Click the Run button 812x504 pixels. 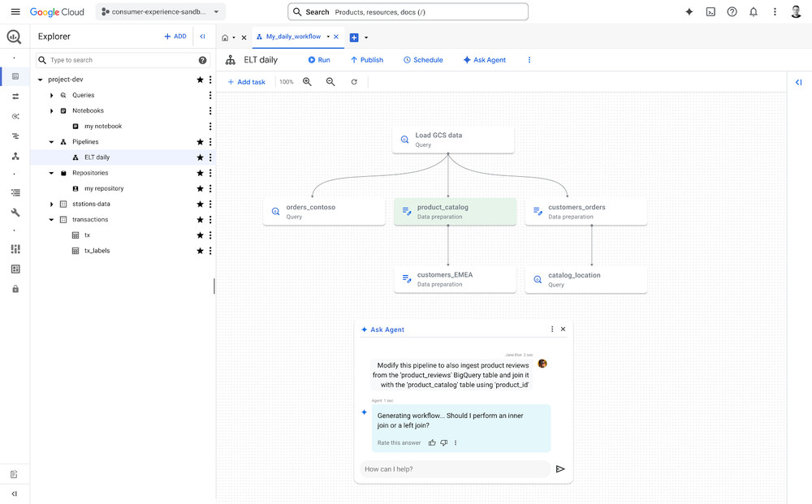point(318,60)
